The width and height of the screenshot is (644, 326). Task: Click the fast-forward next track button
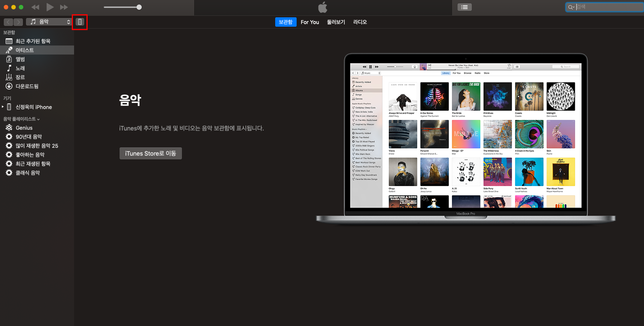click(x=64, y=7)
